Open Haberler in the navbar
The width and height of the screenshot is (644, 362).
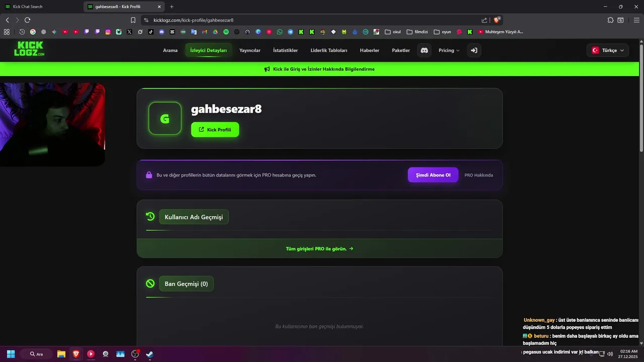coord(370,50)
